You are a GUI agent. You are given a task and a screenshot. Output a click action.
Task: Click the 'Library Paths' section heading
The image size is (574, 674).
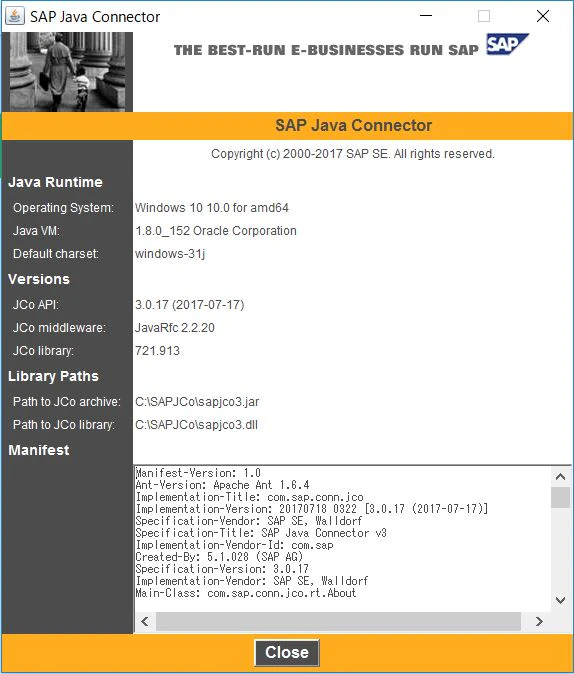53,376
